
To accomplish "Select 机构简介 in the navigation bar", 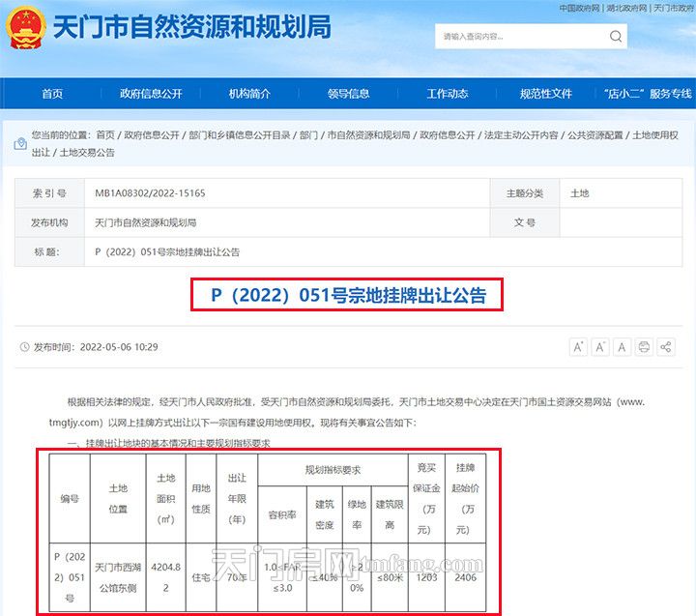I will (249, 94).
